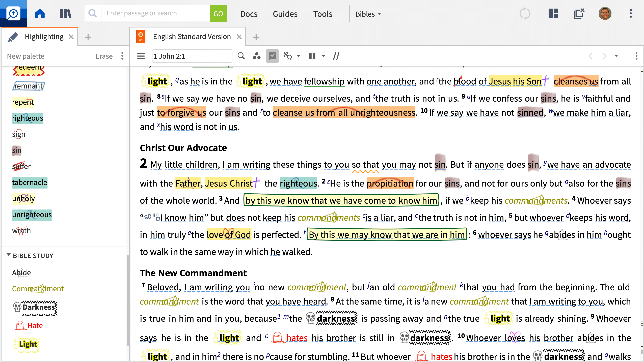Open the Tools menu
This screenshot has width=644, height=362.
click(323, 14)
